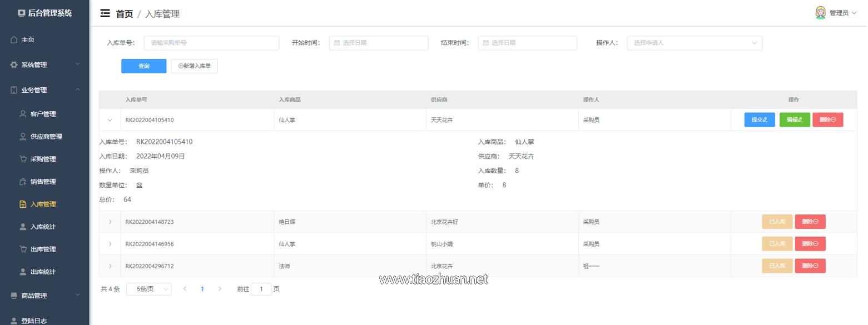Expand the 商品管理 submenu
The image size is (868, 325).
[x=44, y=296]
